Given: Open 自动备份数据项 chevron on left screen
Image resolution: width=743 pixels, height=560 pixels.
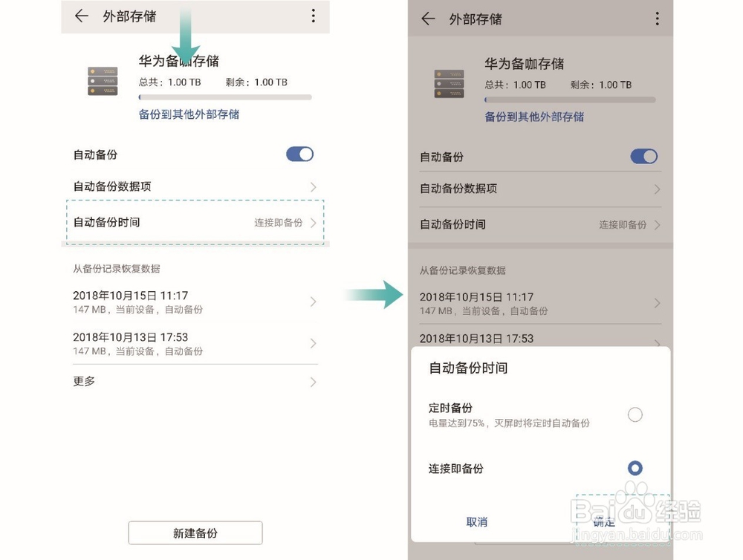Looking at the screenshot, I should [314, 186].
